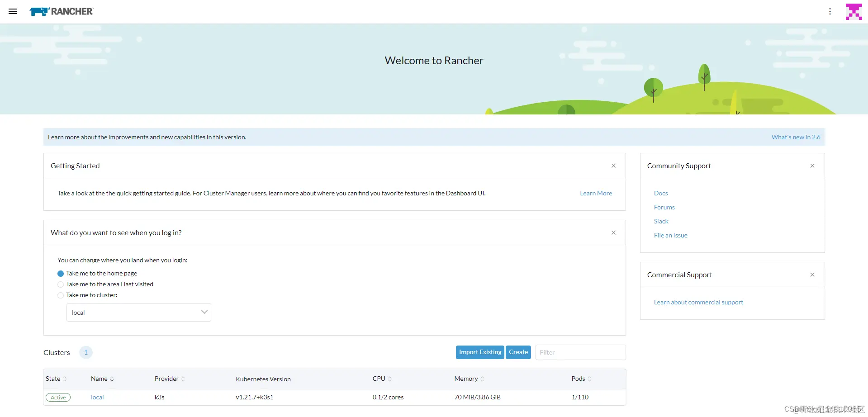Click the clusters count badge '1'
Image resolution: width=868 pixels, height=417 pixels.
pos(86,352)
